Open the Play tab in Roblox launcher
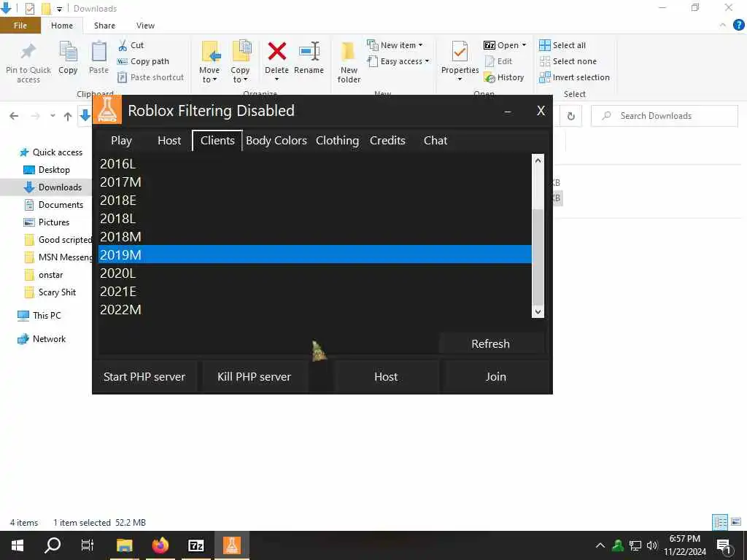Screen dimensions: 747x560 (122, 141)
